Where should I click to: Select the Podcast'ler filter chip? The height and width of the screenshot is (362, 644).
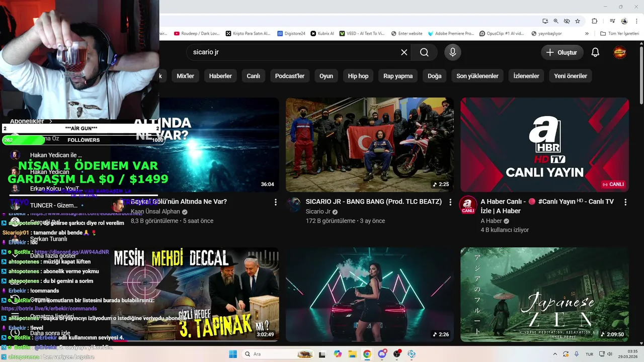click(x=290, y=76)
